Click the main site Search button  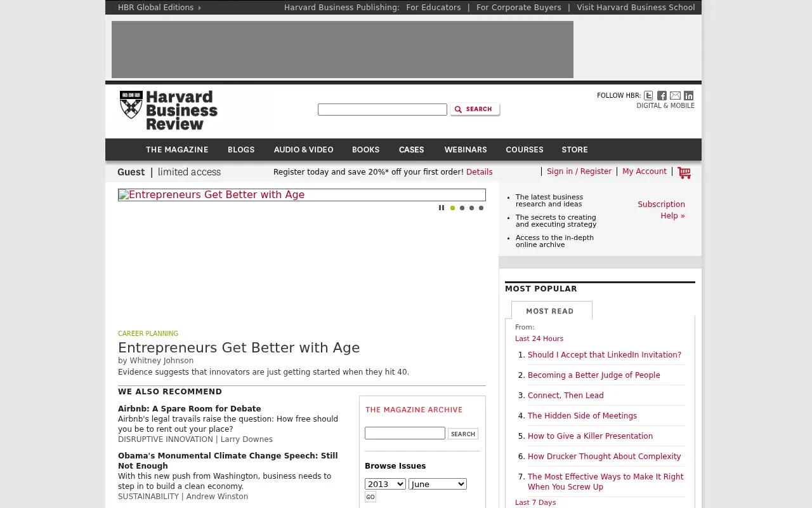click(x=475, y=109)
